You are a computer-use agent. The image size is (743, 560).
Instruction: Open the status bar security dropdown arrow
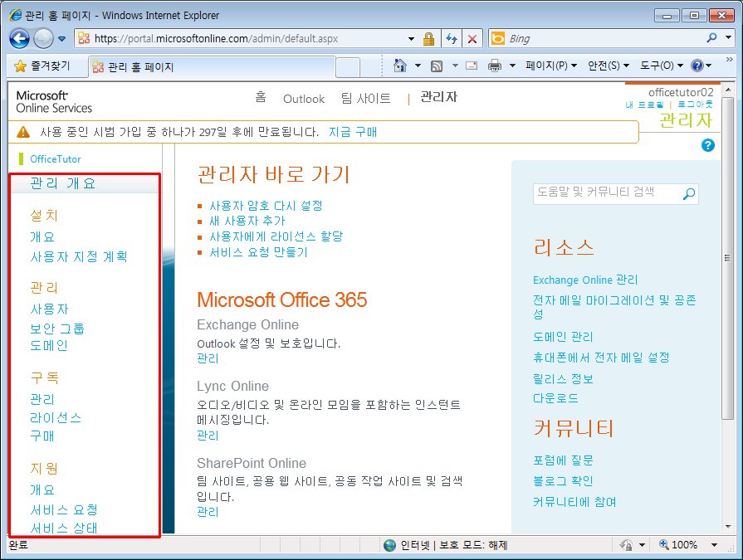[x=642, y=545]
